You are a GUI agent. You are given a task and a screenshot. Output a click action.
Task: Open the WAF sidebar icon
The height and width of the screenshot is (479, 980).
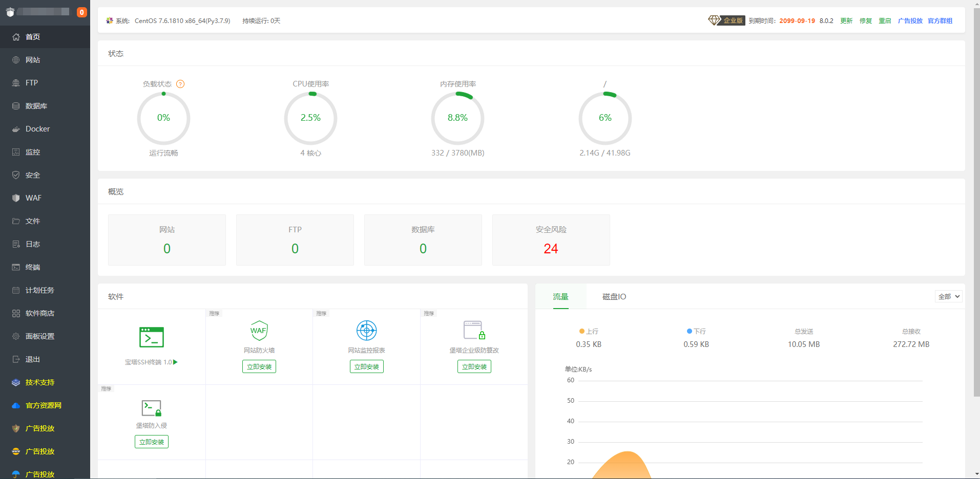[16, 198]
